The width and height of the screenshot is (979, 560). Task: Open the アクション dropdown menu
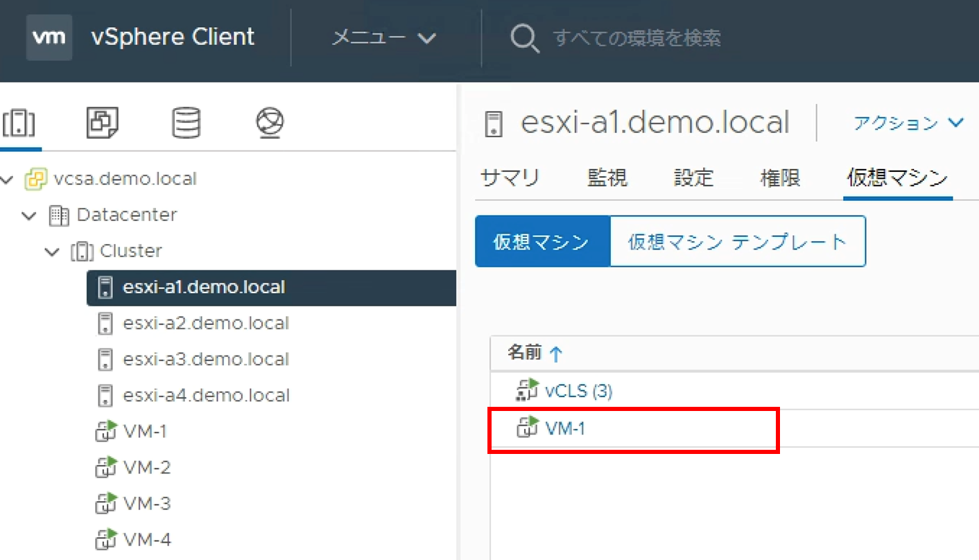908,123
